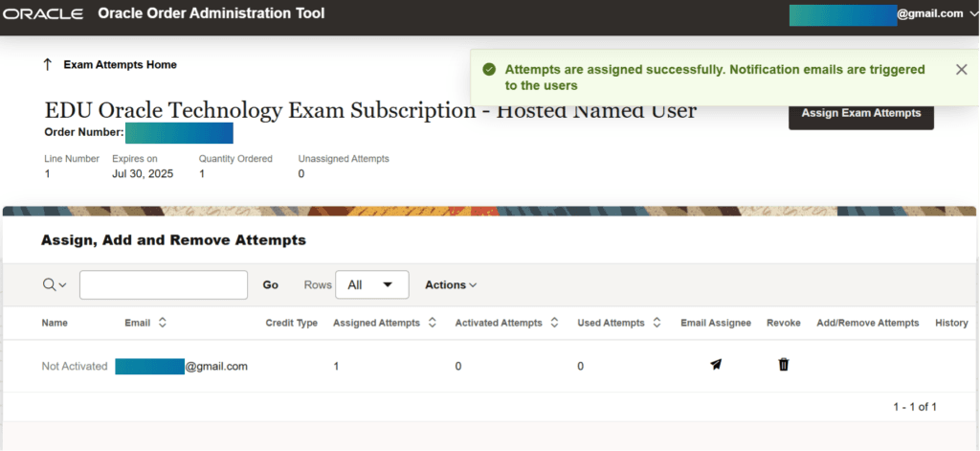Open the Exam Attempts Home link

[120, 64]
